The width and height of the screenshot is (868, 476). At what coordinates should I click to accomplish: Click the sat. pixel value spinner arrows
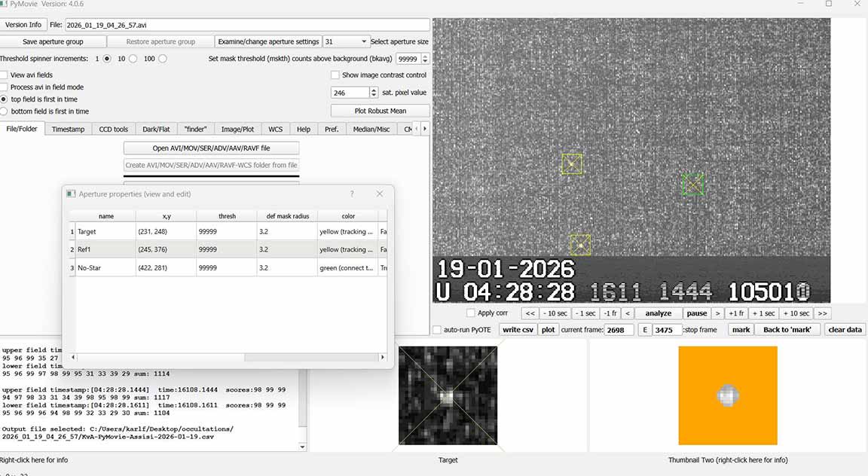point(374,93)
